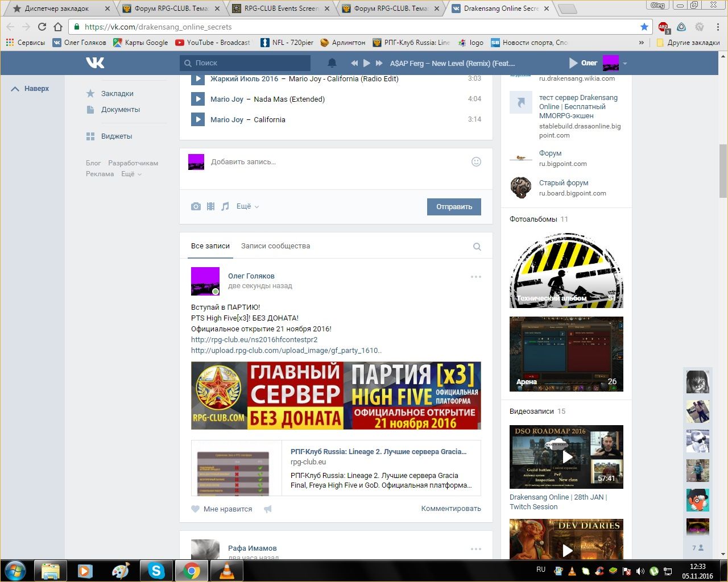728x582 pixels.
Task: Open VK notifications bell
Action: coord(332,63)
